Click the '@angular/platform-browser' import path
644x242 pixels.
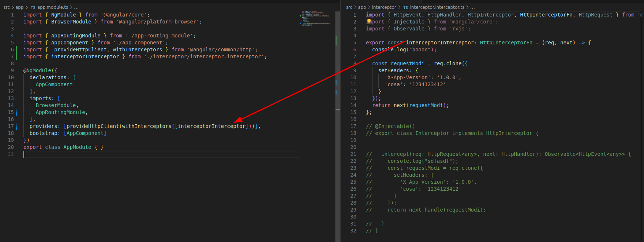(158, 22)
